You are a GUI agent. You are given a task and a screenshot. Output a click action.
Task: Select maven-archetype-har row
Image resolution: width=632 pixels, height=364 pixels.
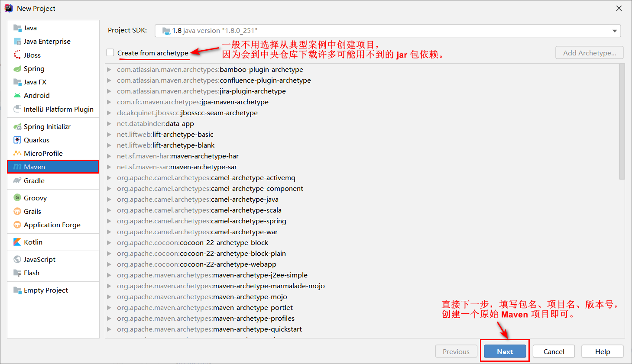click(362, 156)
